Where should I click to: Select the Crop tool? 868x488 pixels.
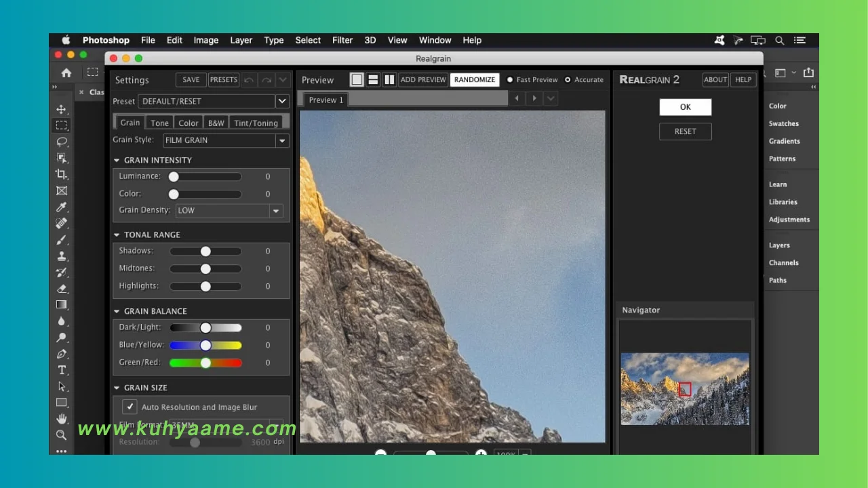[x=62, y=174]
